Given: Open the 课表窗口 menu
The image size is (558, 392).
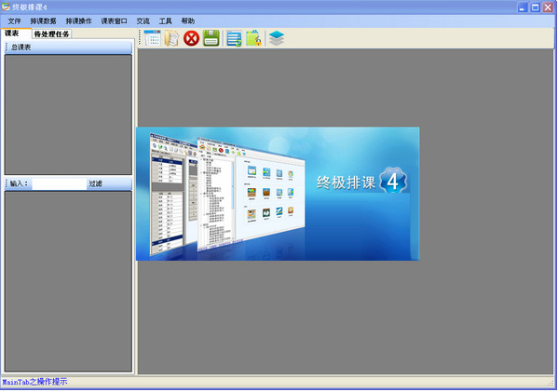Looking at the screenshot, I should (x=114, y=21).
